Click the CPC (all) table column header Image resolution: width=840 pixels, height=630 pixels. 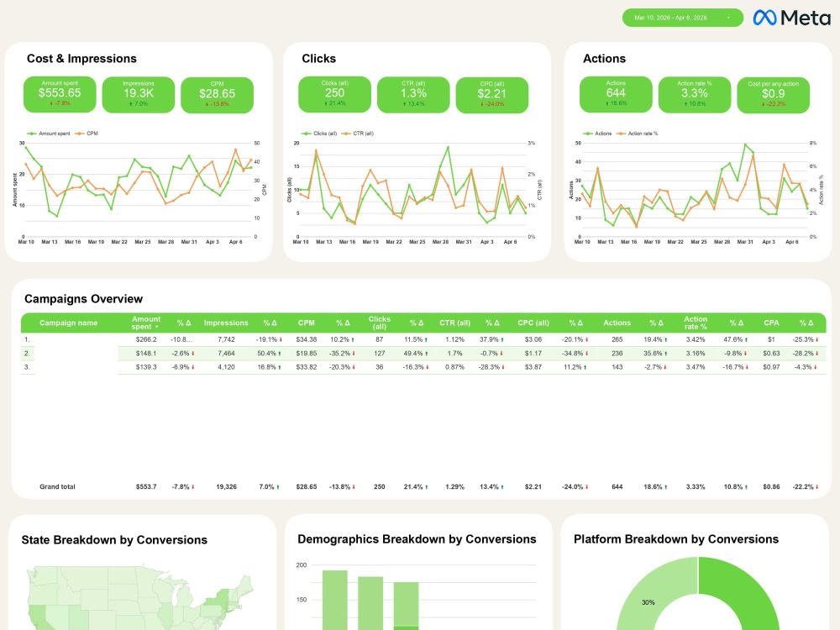click(533, 323)
